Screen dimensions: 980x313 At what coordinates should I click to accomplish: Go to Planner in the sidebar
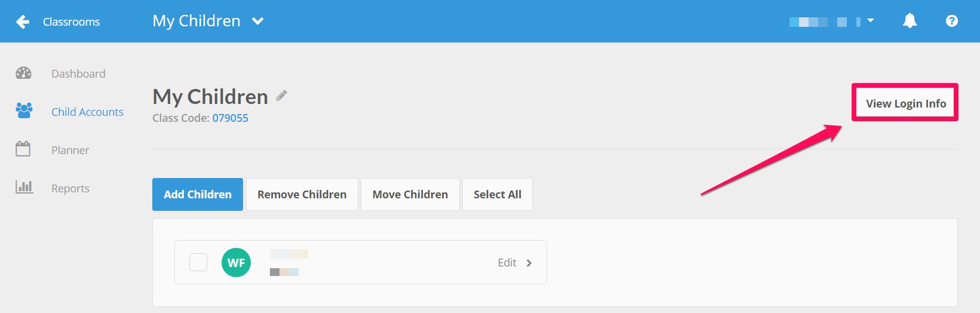(x=70, y=150)
